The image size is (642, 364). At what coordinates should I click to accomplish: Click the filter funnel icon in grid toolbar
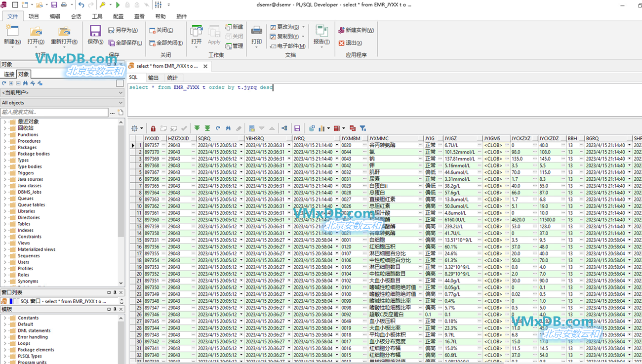[x=363, y=128]
